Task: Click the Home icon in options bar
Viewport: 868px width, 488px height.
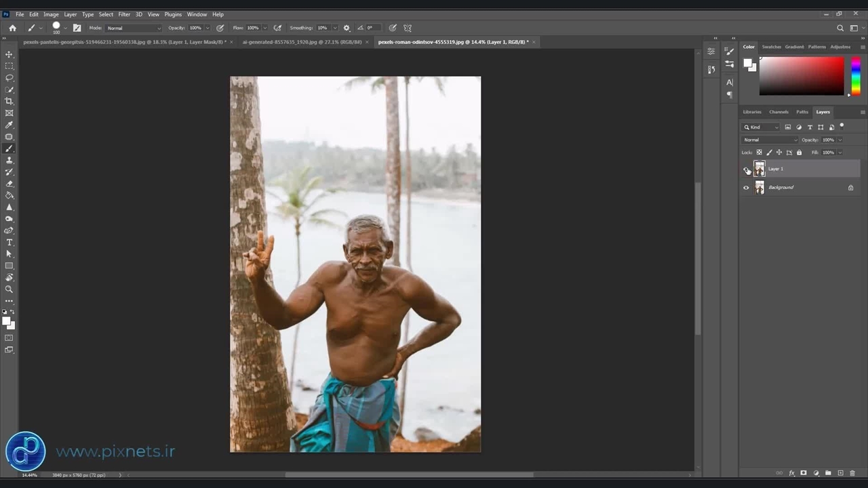Action: [12, 28]
